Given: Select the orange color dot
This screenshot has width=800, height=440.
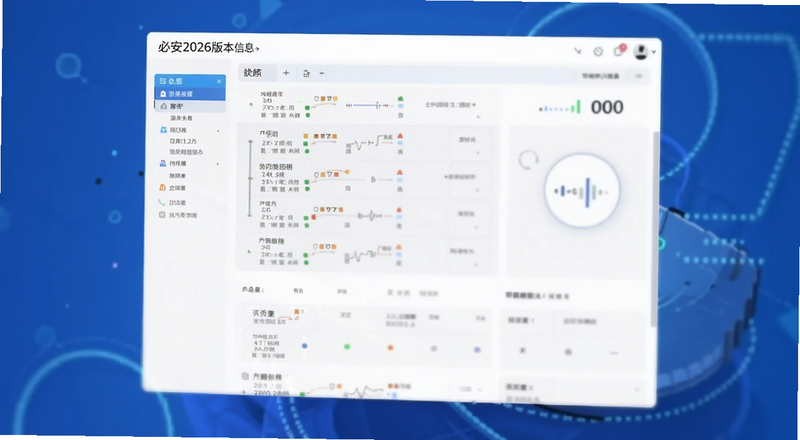Looking at the screenshot, I should point(390,348).
